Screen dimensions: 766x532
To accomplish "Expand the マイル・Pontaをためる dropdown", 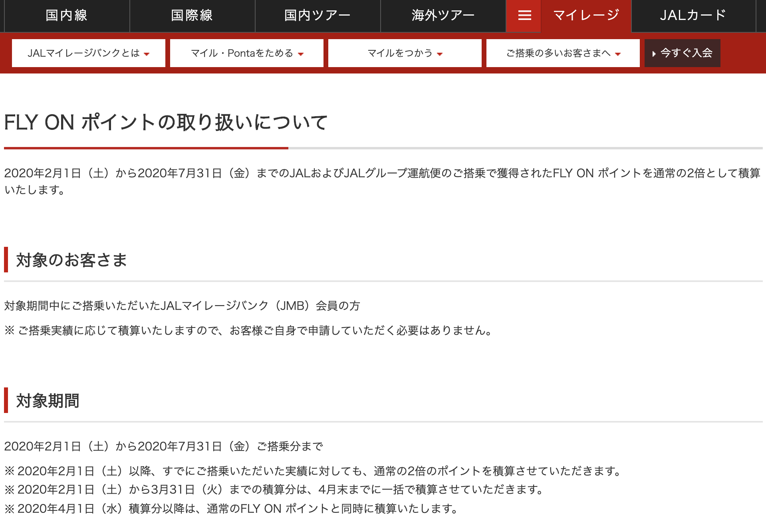I will pos(247,53).
